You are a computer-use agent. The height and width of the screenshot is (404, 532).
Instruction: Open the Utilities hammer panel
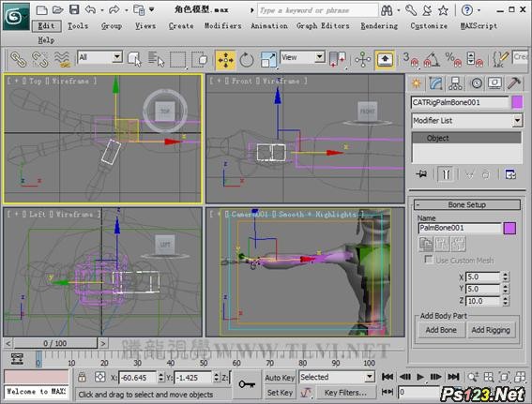[513, 83]
